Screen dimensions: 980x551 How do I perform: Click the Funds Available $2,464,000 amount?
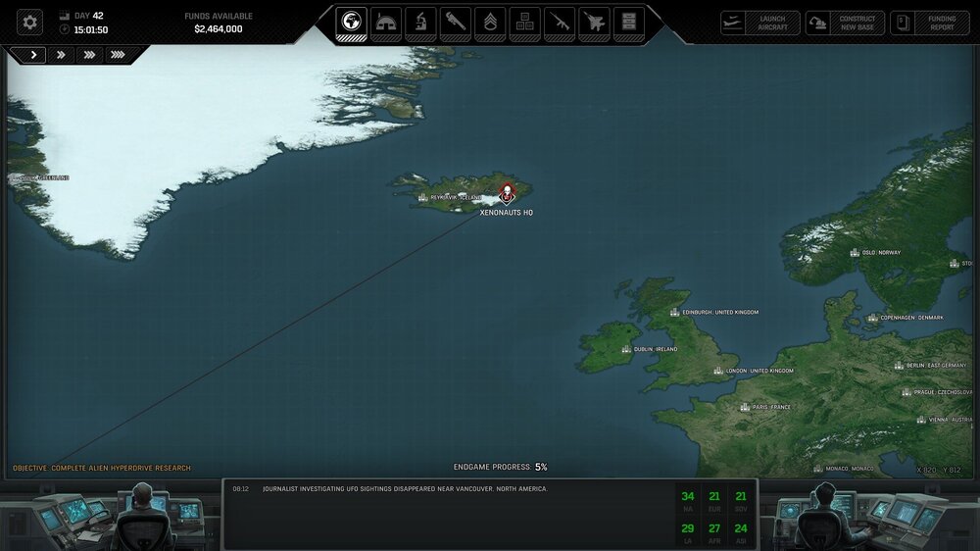219,28
